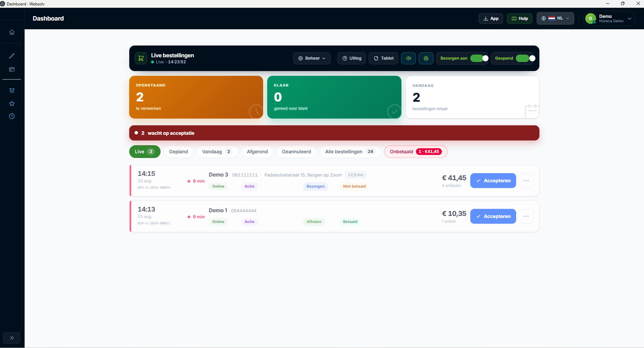
Task: Expand the Beheer dropdown
Action: 312,58
